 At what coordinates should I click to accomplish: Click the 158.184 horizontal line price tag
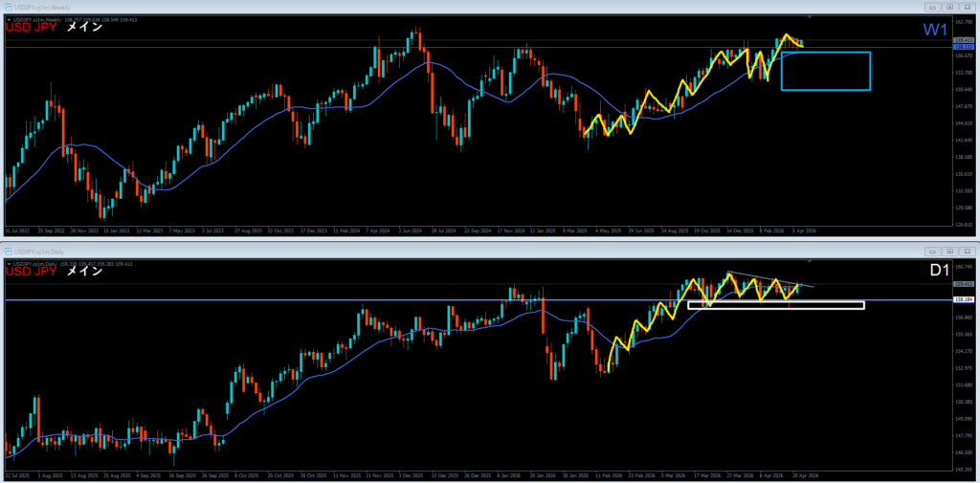964,300
